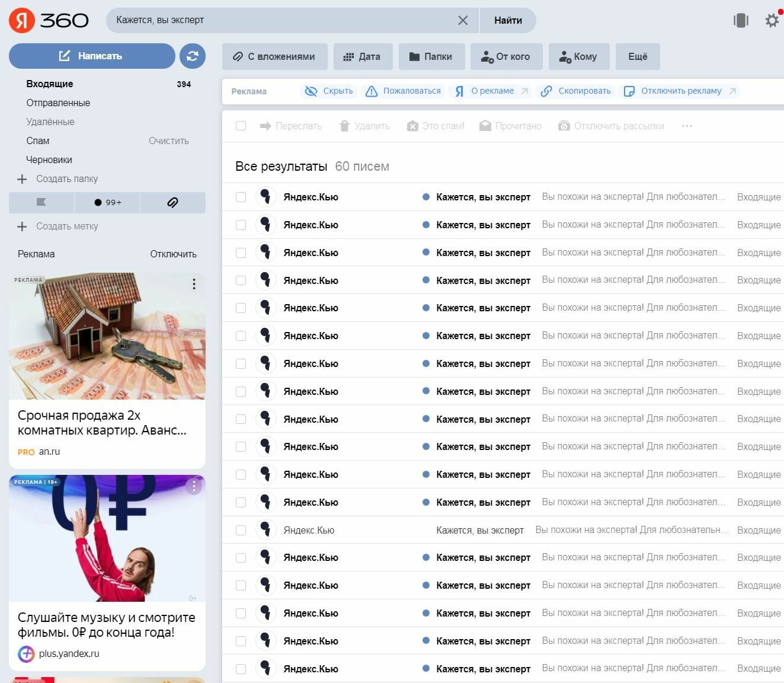Screen dimensions: 784x683
Task: Click 'Слушайте музыку и смотрите фильмы' ad title
Action: tap(107, 625)
